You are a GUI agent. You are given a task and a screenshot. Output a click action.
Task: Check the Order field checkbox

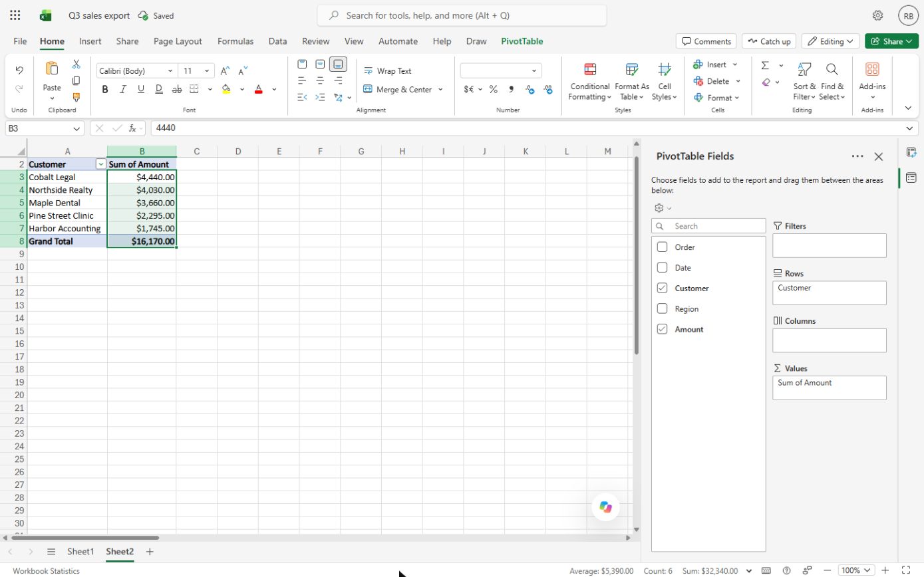662,247
